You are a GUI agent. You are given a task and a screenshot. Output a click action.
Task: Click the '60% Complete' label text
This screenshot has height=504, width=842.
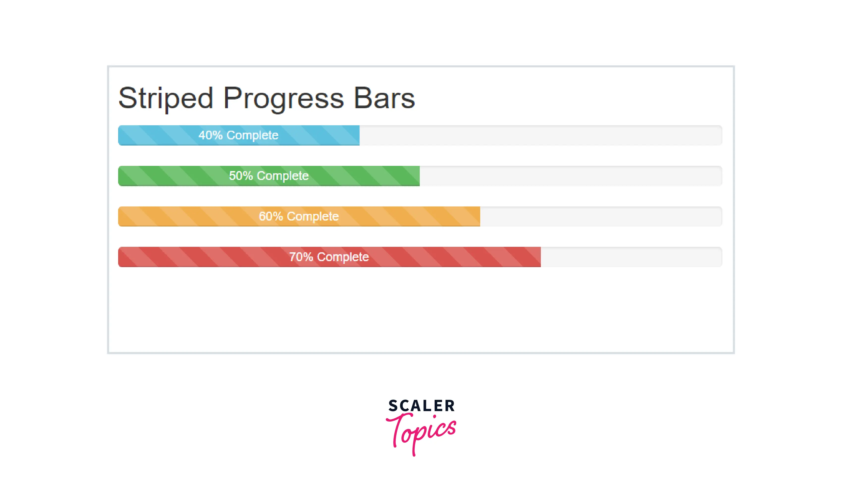[x=299, y=216]
